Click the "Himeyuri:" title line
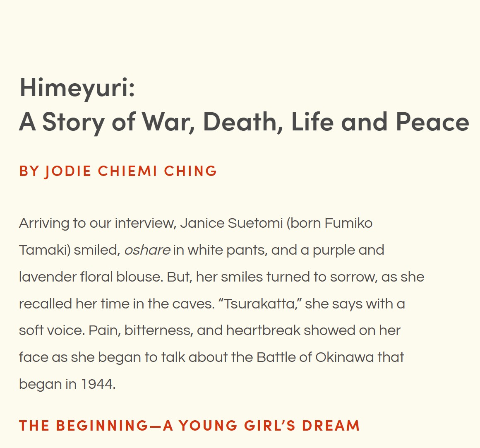This screenshot has height=448, width=480. [x=77, y=88]
